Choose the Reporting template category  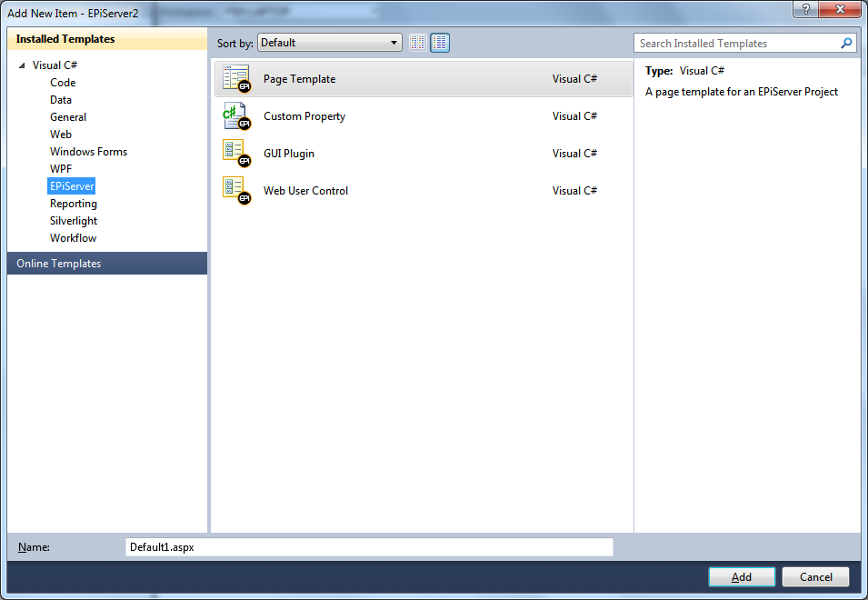click(74, 204)
